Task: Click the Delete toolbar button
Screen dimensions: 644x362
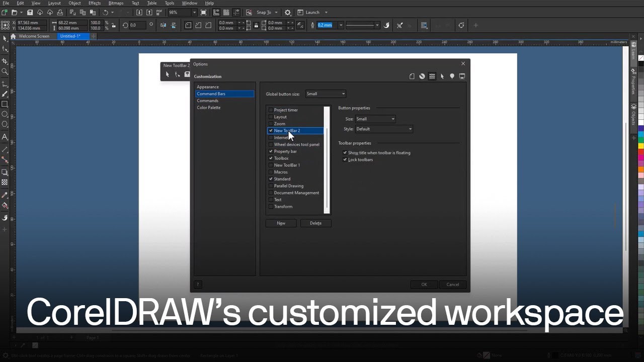Action: click(x=315, y=223)
